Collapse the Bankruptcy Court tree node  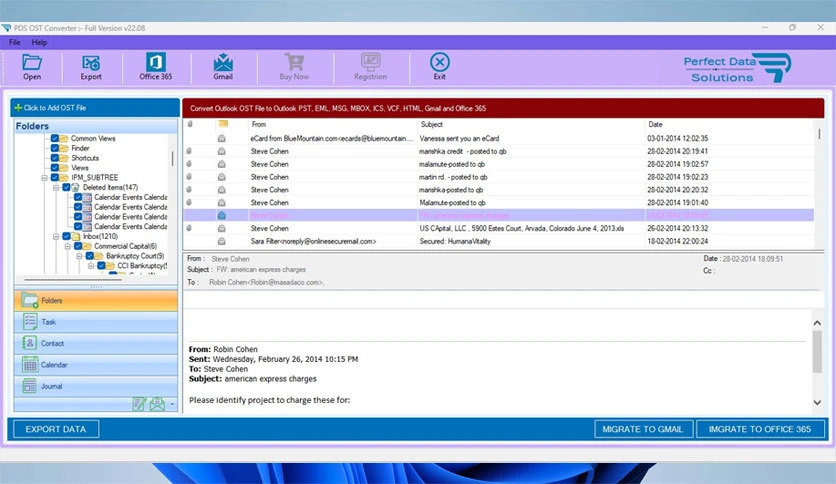click(79, 256)
